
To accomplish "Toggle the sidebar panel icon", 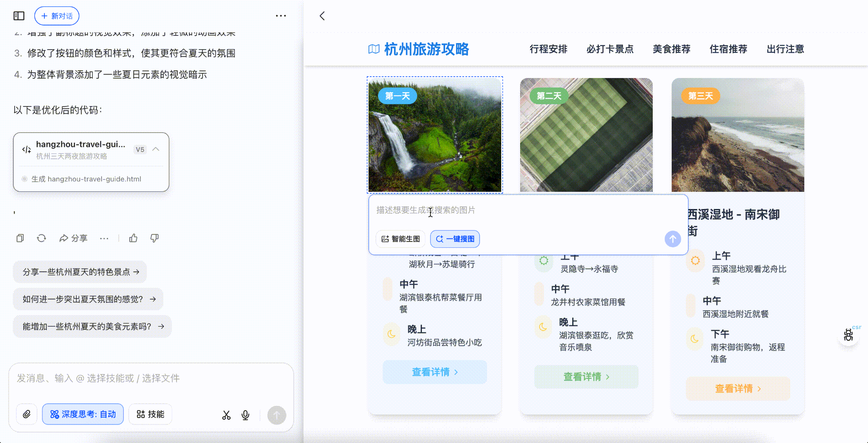I will click(x=19, y=16).
